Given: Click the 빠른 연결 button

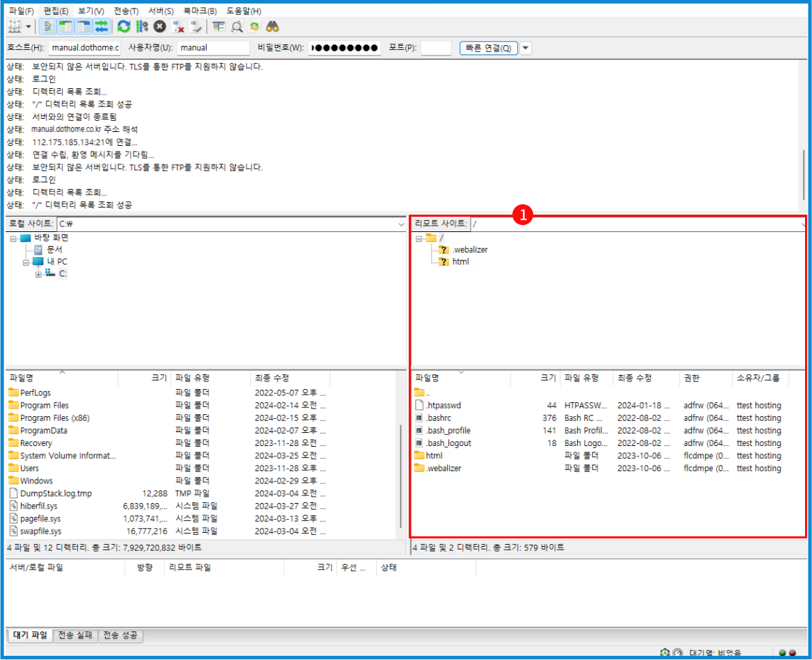Looking at the screenshot, I should 488,48.
